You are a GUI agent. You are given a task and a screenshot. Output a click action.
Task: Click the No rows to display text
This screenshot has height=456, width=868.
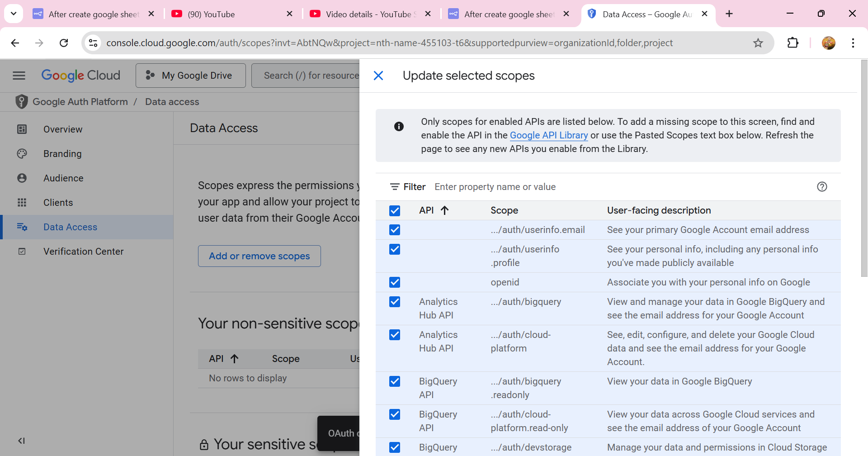[x=248, y=378]
